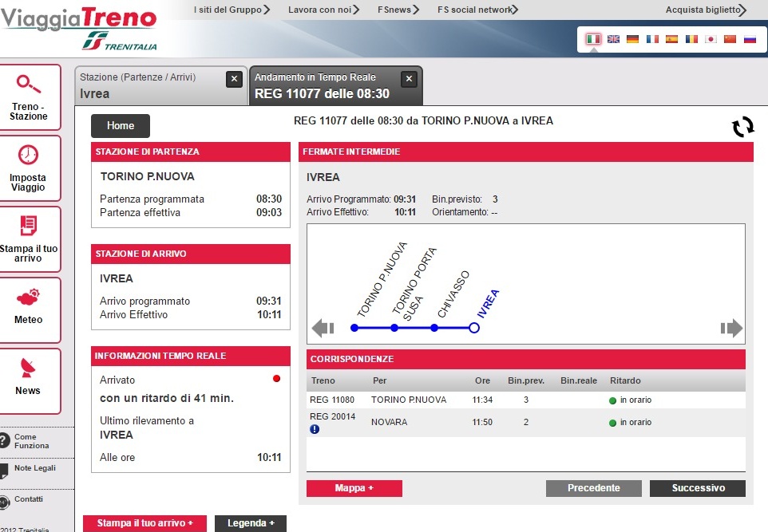Screen dimensions: 768x532
Task: Click the Ritardo column header
Action: point(625,380)
